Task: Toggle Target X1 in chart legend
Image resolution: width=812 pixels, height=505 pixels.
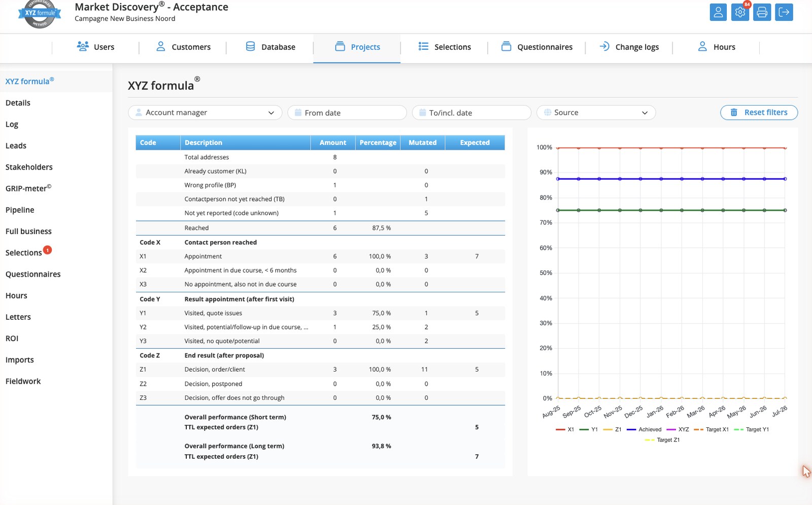Action: tap(712, 429)
